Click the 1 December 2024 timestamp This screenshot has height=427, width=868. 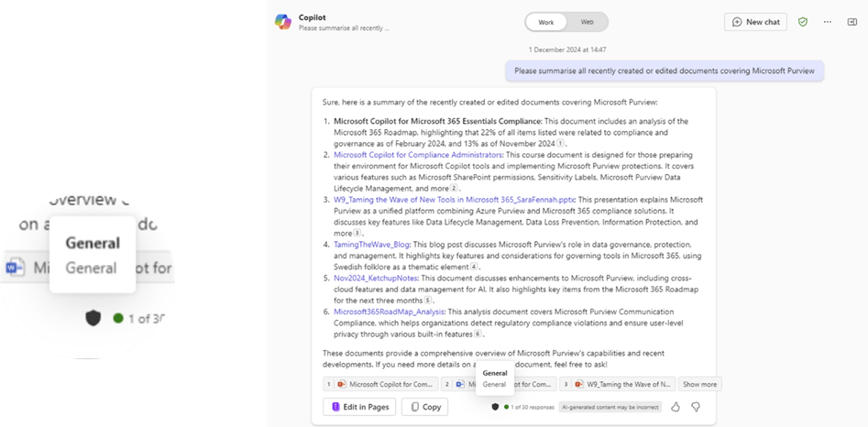click(567, 49)
